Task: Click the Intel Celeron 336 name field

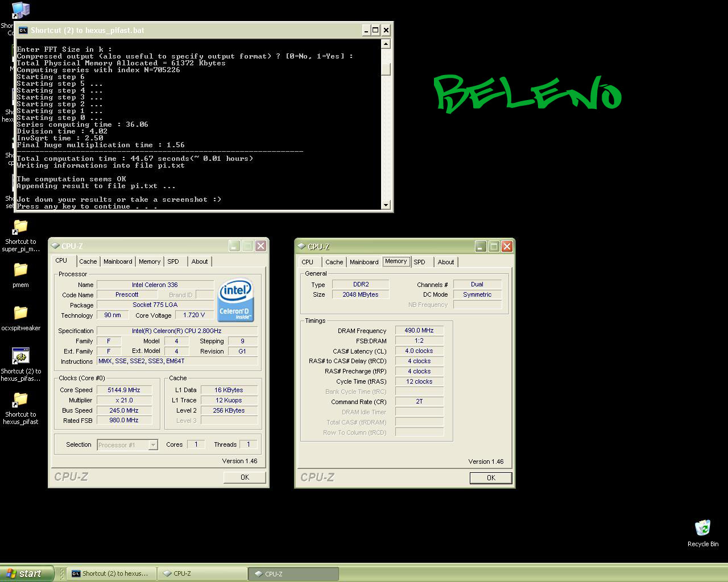Action: pos(155,285)
